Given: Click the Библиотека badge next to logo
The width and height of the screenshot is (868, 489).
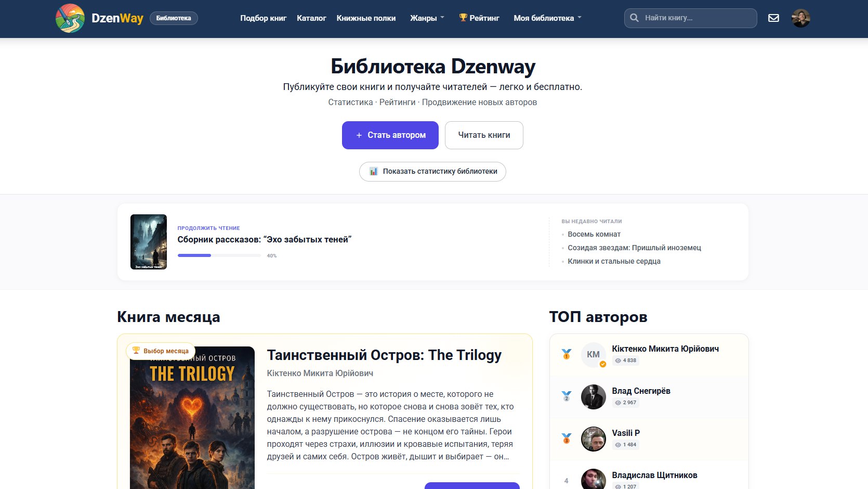Looking at the screenshot, I should pos(174,18).
